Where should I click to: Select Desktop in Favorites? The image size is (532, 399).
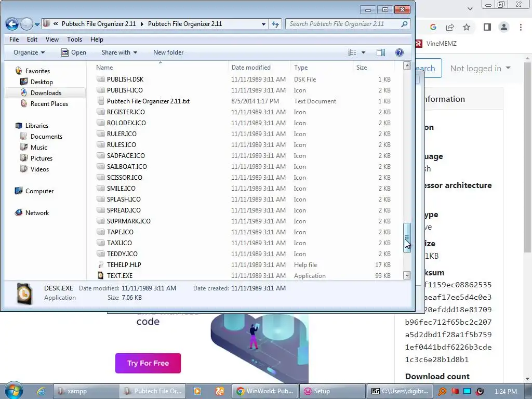pyautogui.click(x=42, y=82)
